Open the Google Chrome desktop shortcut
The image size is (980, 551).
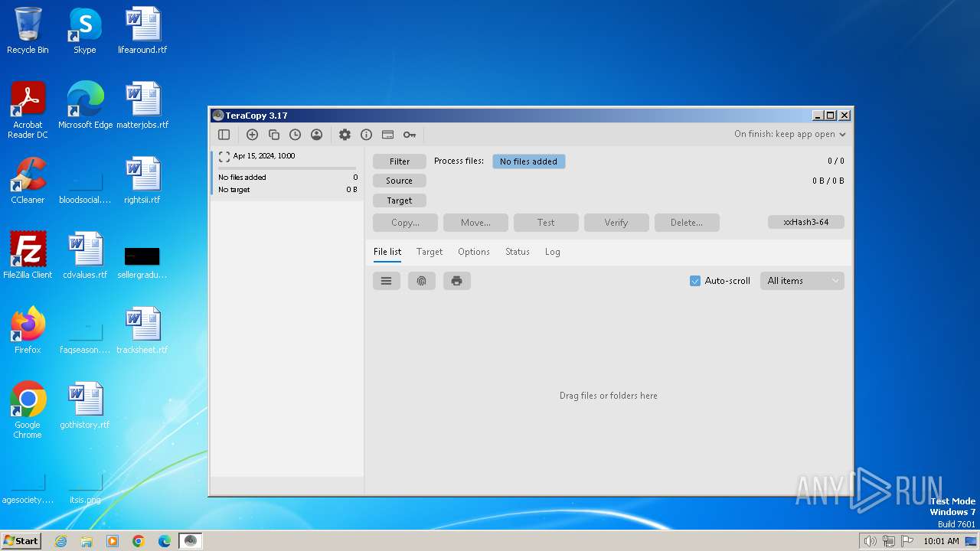point(28,410)
